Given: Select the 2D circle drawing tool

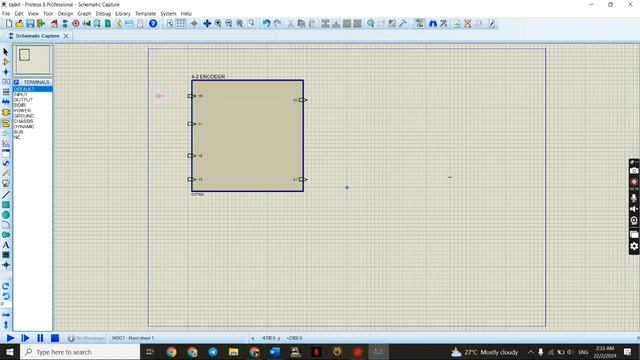Looking at the screenshot, I should [6, 215].
